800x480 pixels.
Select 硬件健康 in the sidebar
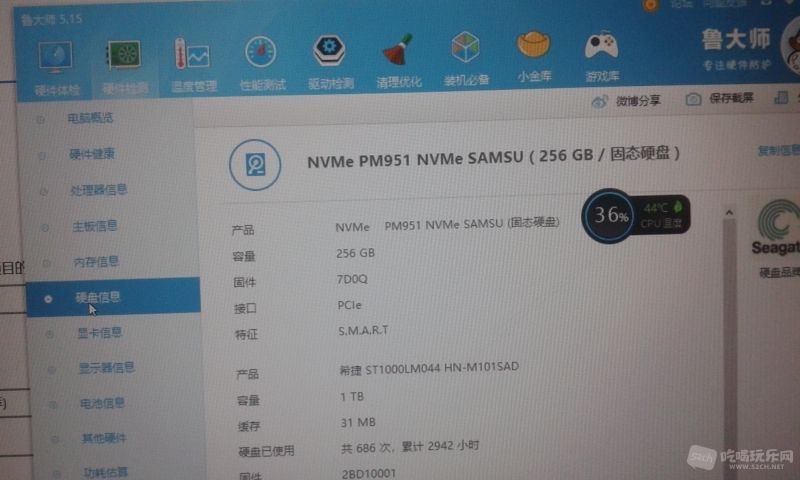92,154
